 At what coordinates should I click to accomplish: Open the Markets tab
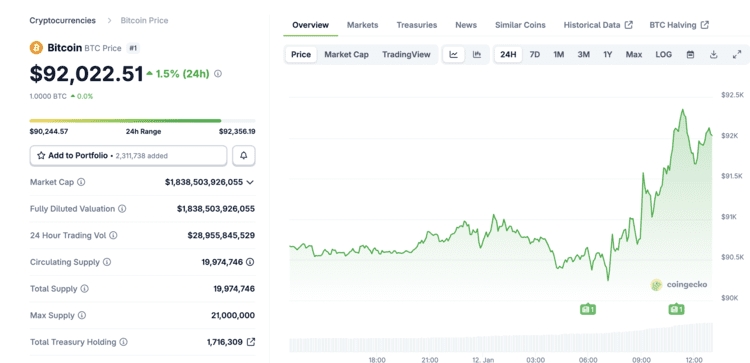363,25
